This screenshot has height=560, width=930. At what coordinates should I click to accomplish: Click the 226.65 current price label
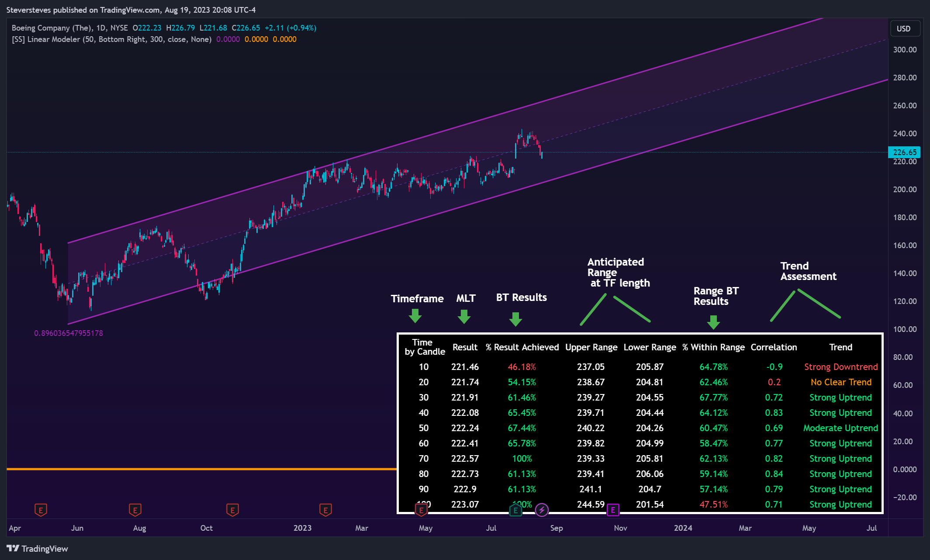[x=904, y=152]
